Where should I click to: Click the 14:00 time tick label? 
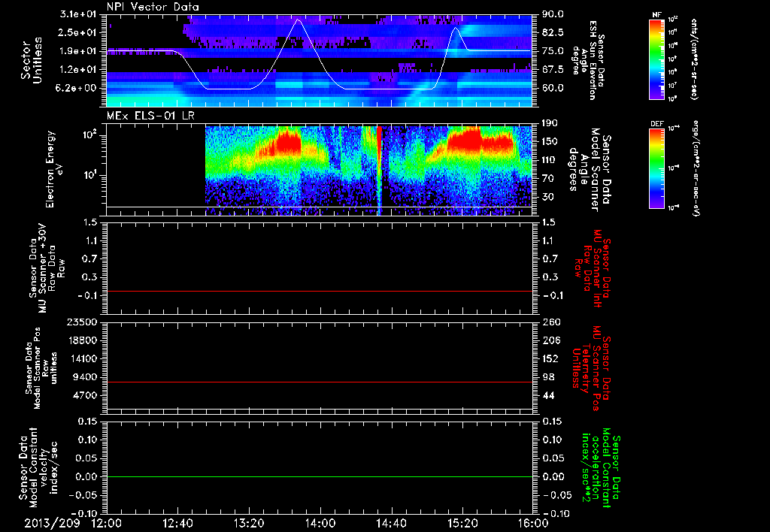pos(320,523)
